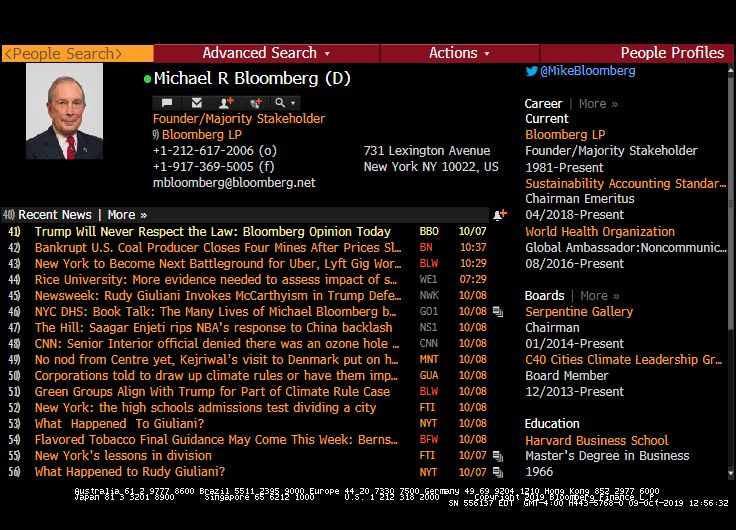Viewport: 736px width, 530px height.
Task: Open the Advanced Search dropdown
Action: click(266, 53)
